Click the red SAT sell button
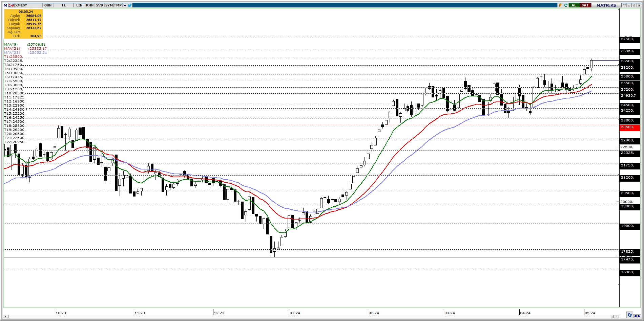Viewport: 644px width, 321px height. click(x=585, y=5)
